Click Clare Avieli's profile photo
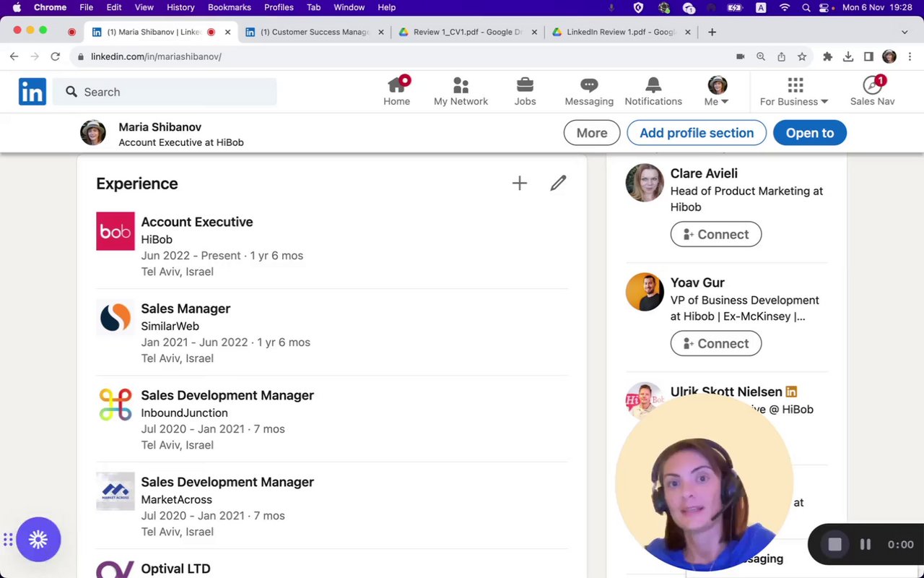The height and width of the screenshot is (578, 924). pos(645,183)
